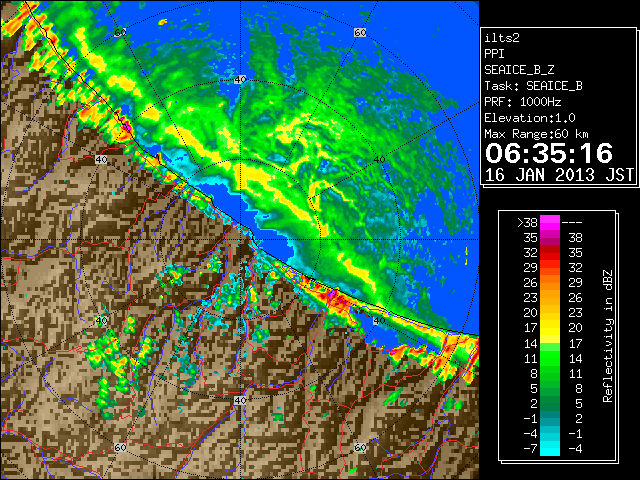
Task: Click the 'Max Range:60 km' text
Action: (x=536, y=134)
